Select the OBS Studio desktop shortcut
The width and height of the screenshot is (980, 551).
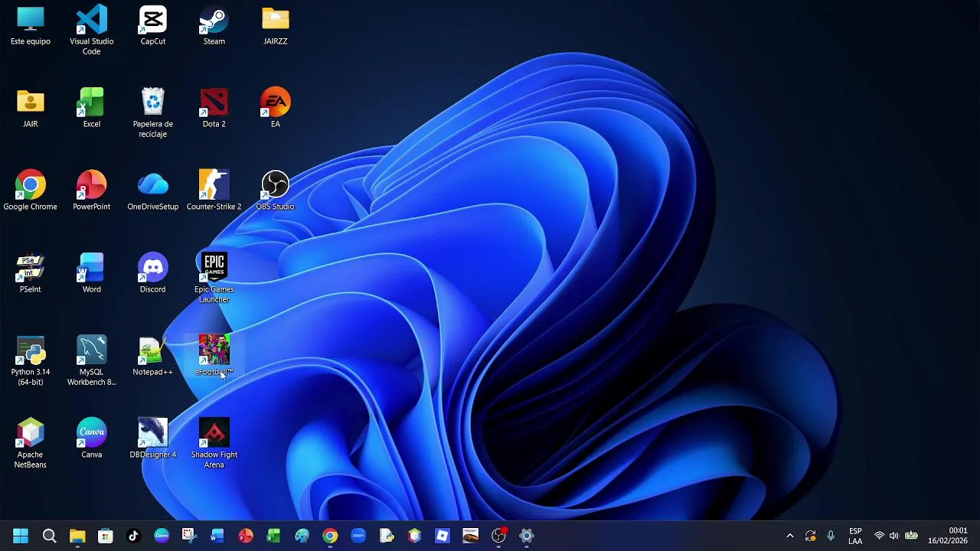coord(276,191)
